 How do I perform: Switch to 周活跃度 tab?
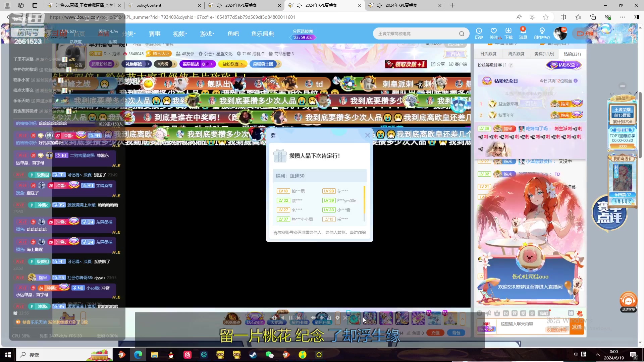[516, 54]
